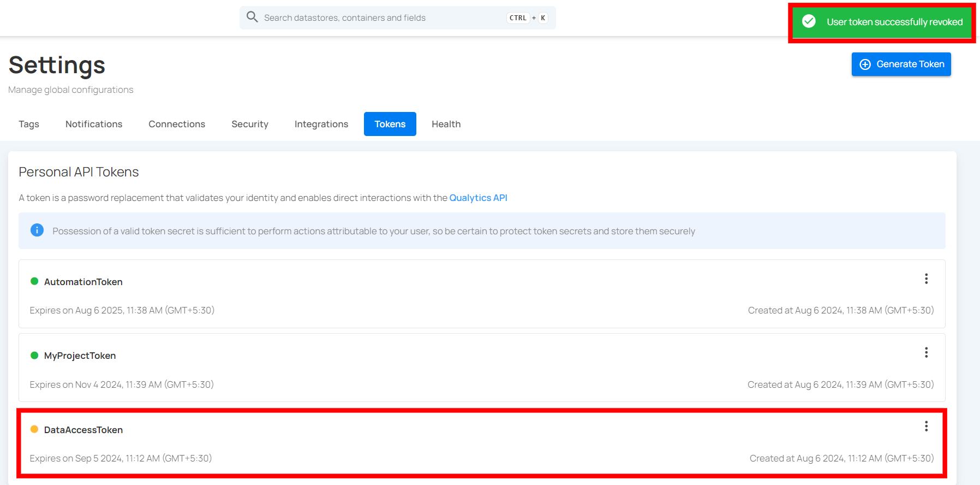Go to the Security tab
The image size is (980, 485).
[x=250, y=124]
